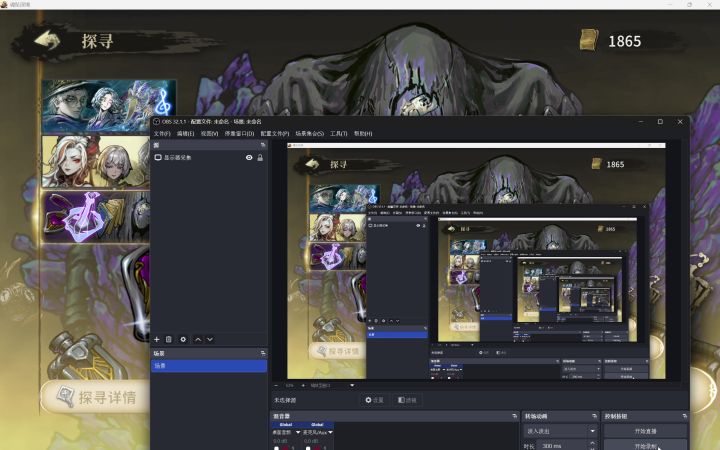Screen dimensions: 720x450
Task: Open 桌面音频 mixer channel dropdown
Action: 298,433
